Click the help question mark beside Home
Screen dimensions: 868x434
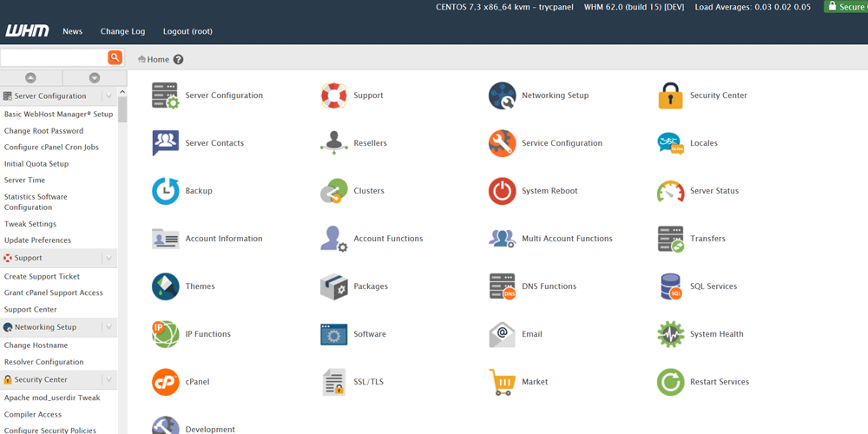tap(178, 60)
